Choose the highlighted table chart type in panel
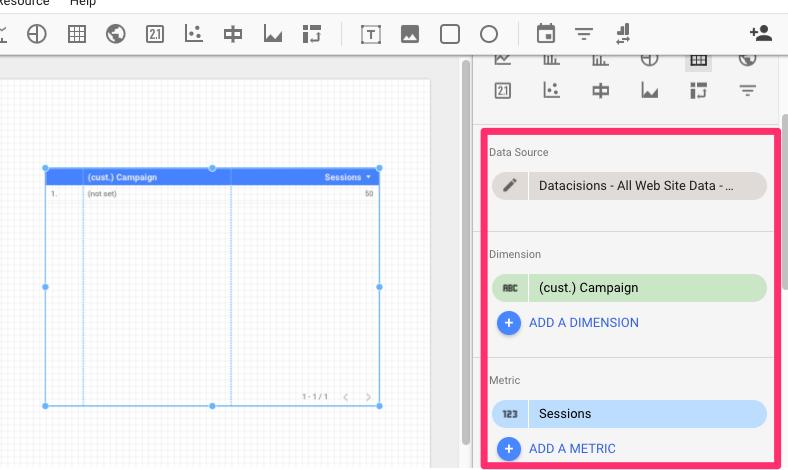The image size is (788, 470). (x=699, y=61)
